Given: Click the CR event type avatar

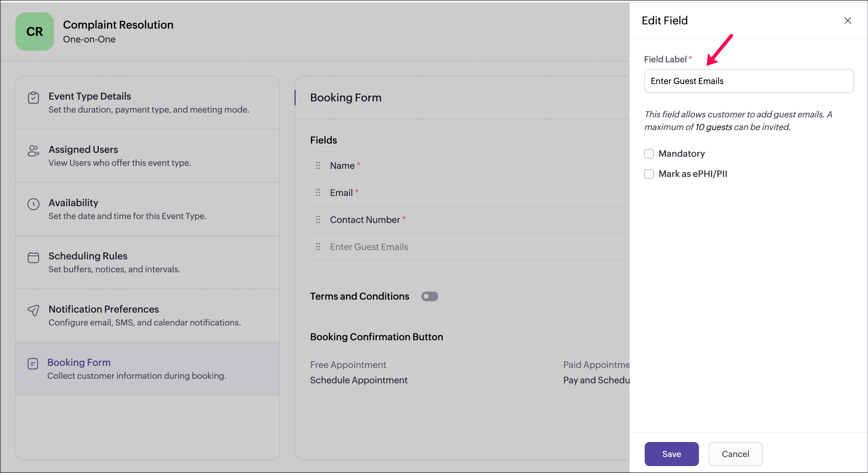Looking at the screenshot, I should pos(34,32).
